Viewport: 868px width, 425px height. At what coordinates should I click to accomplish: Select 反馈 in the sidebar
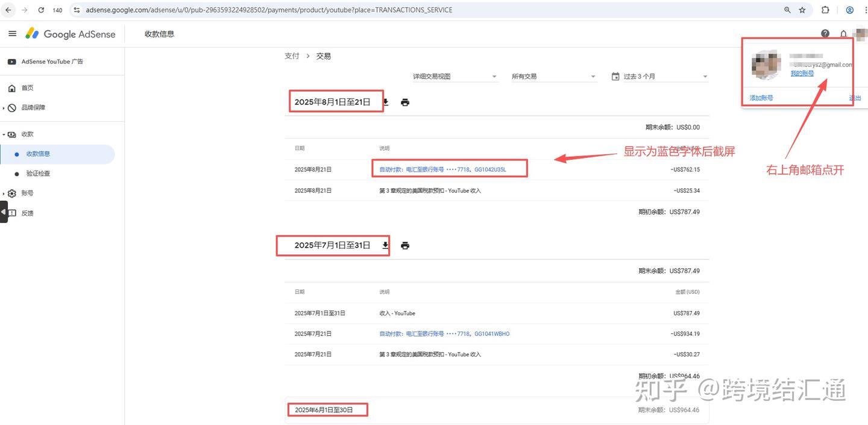pos(28,213)
